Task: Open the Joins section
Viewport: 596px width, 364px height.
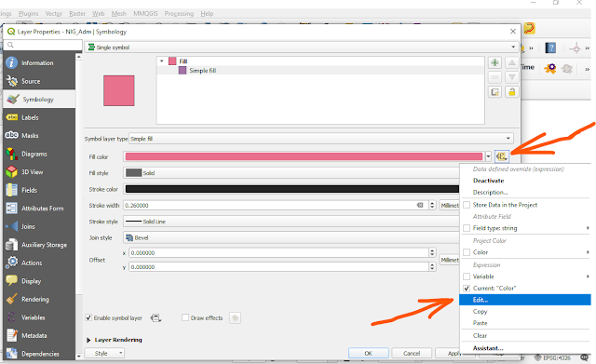Action: coord(39,226)
